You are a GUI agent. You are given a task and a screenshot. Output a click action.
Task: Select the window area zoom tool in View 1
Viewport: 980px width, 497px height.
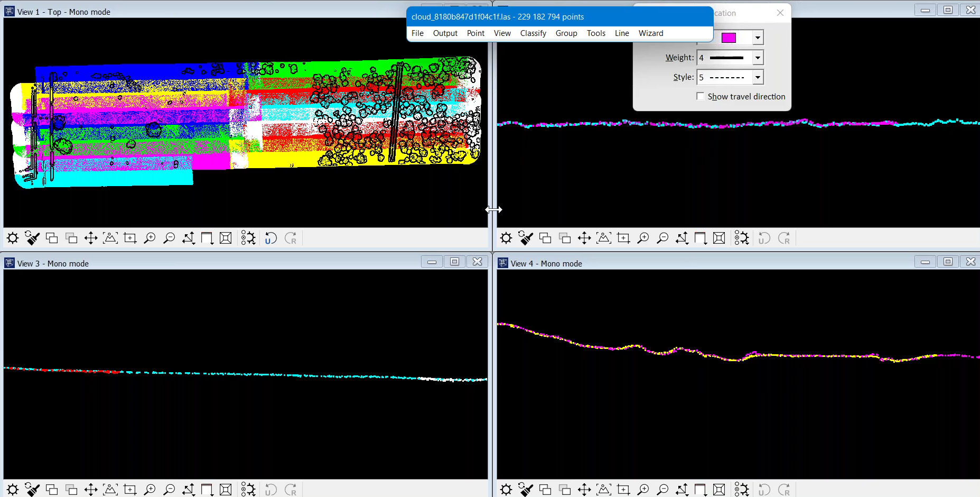[130, 238]
